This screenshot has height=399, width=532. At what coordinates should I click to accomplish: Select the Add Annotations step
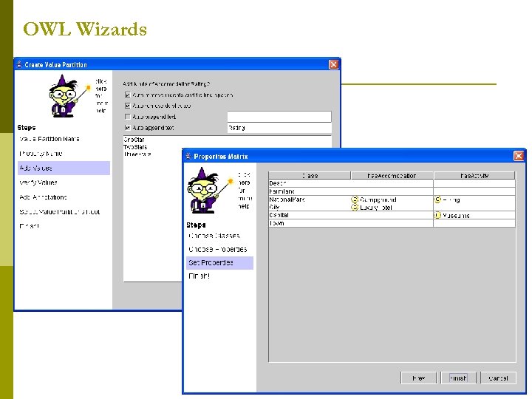click(x=43, y=197)
